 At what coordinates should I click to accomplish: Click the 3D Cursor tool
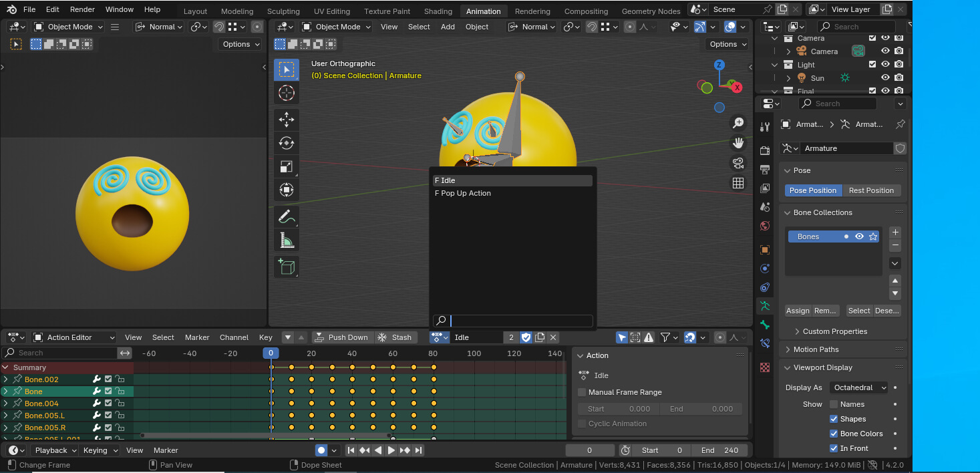coord(286,94)
